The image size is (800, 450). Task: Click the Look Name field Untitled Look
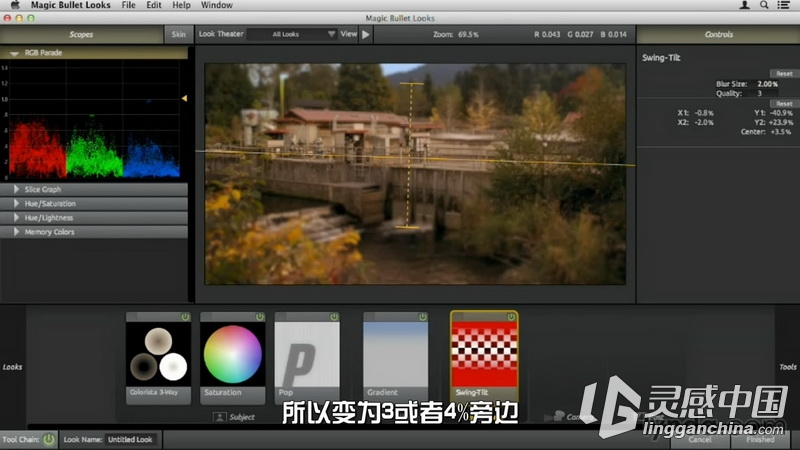pyautogui.click(x=131, y=439)
